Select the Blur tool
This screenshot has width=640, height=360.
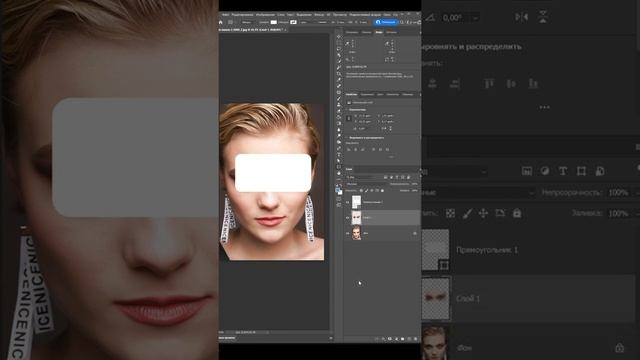339,129
